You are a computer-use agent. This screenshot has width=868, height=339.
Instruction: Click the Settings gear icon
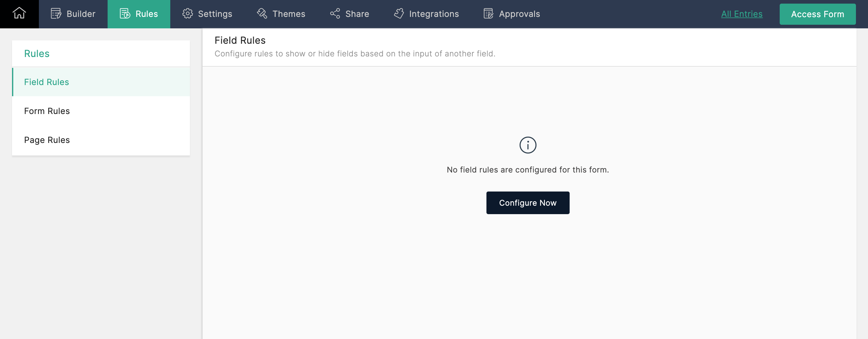187,14
